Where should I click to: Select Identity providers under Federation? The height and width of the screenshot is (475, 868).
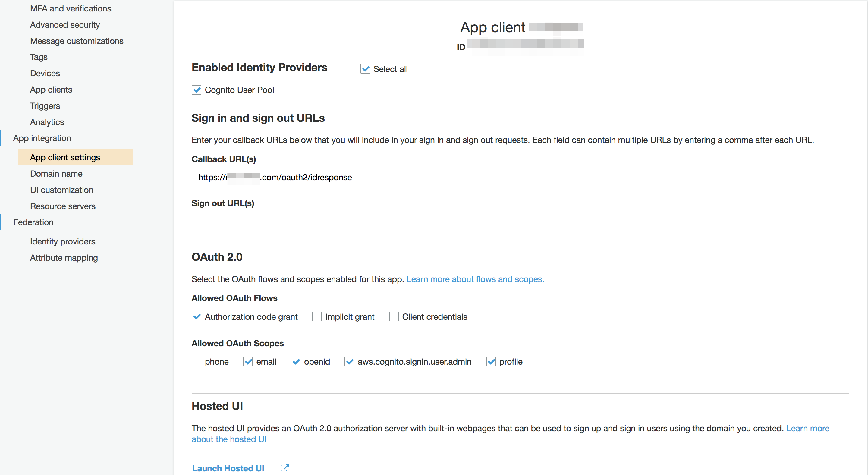62,241
